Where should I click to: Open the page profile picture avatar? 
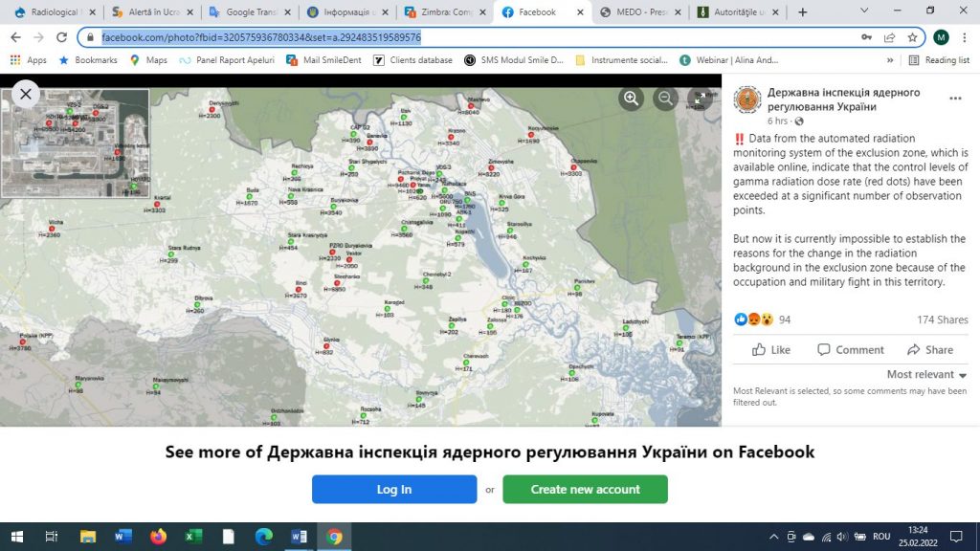click(x=746, y=99)
